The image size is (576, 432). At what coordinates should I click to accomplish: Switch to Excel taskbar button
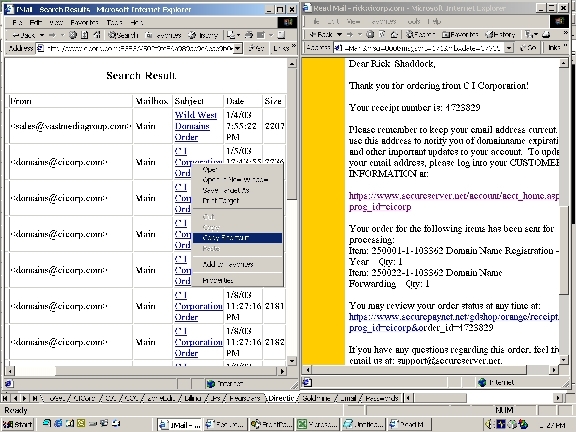(x=318, y=425)
